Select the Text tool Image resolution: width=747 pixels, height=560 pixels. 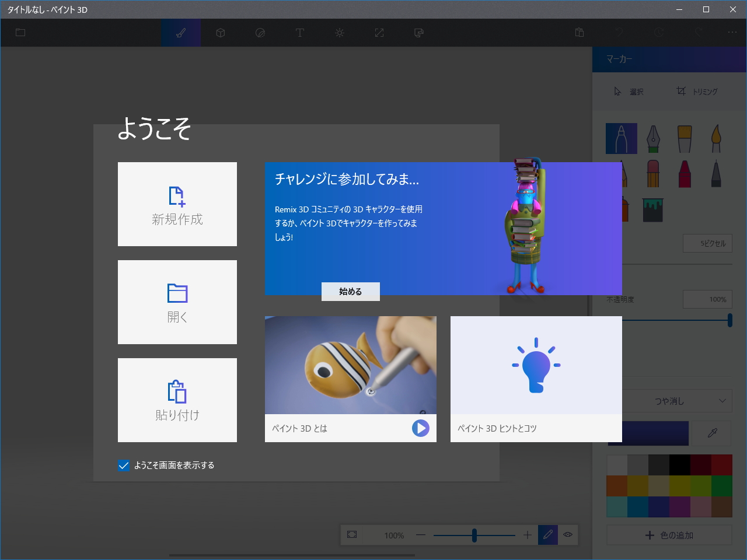(x=300, y=33)
